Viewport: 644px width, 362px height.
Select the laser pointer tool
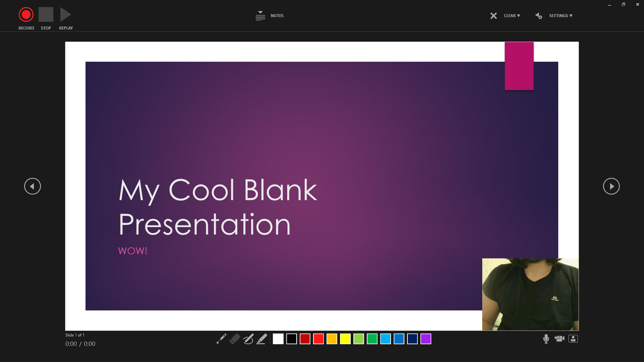pos(221,339)
